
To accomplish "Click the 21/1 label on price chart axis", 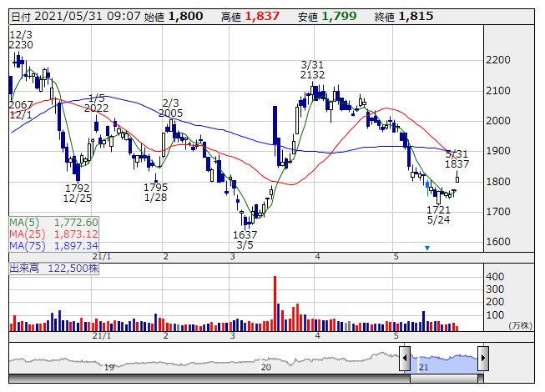I will tap(102, 257).
